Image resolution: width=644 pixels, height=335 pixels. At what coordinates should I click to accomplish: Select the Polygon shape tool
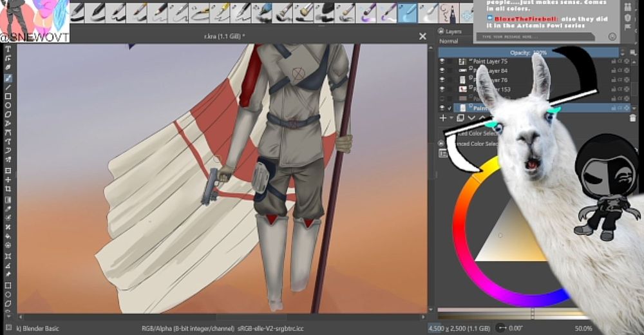(8, 114)
